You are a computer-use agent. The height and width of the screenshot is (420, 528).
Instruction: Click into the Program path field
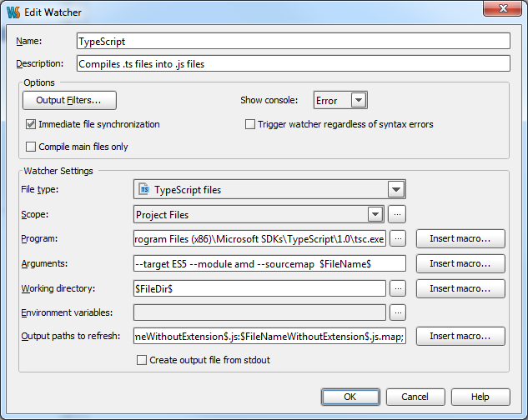coord(259,238)
